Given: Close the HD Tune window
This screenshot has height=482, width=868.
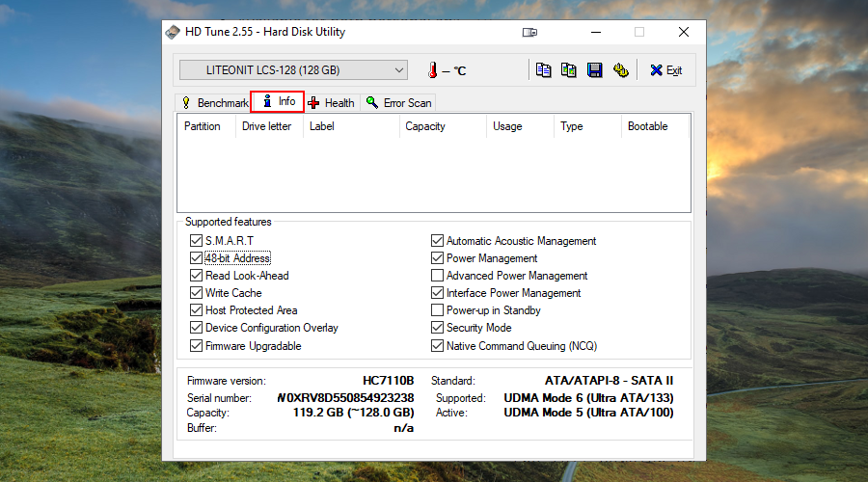Looking at the screenshot, I should tap(684, 32).
